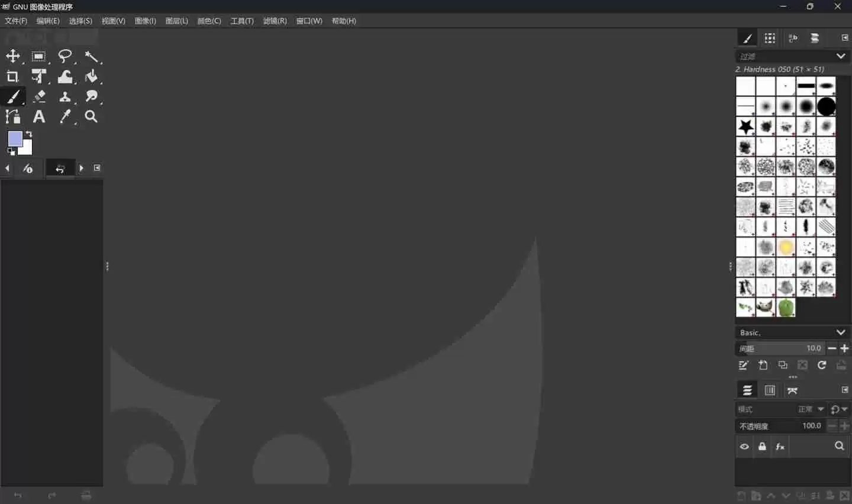Increase spacing with the plus button

pyautogui.click(x=845, y=348)
